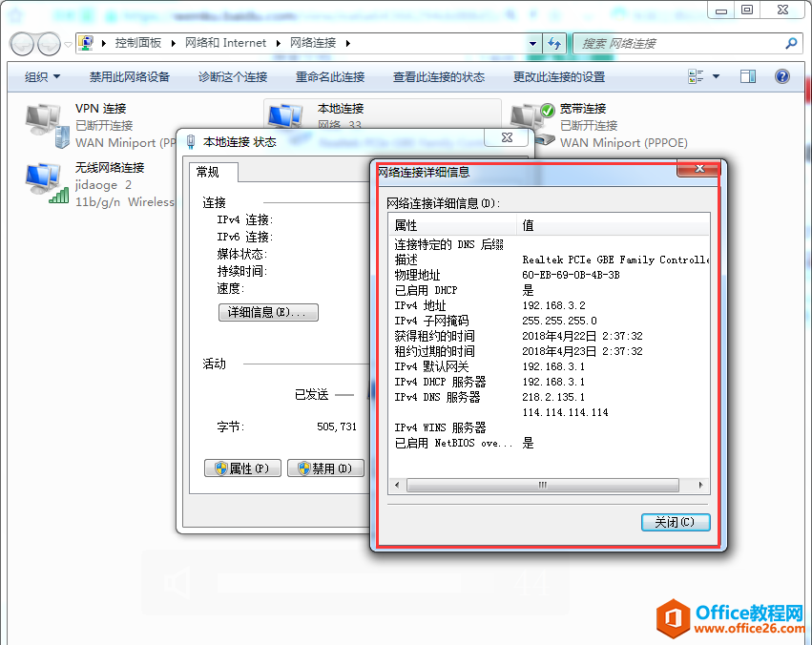Click the scroll left arrow in details list
Image resolution: width=812 pixels, height=645 pixels.
pos(397,485)
